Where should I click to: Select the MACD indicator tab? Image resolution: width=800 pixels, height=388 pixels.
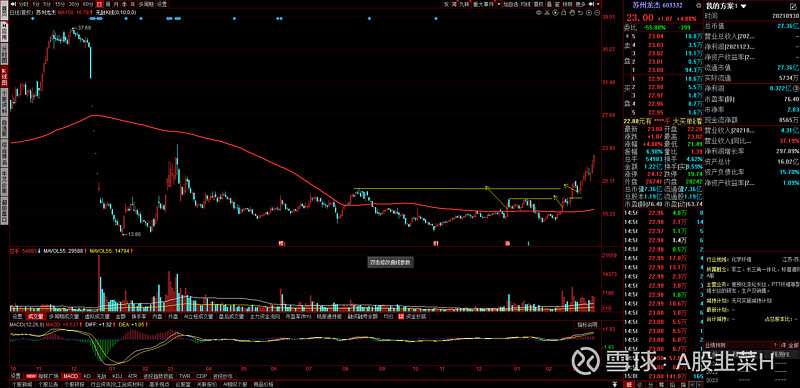pyautogui.click(x=70, y=376)
